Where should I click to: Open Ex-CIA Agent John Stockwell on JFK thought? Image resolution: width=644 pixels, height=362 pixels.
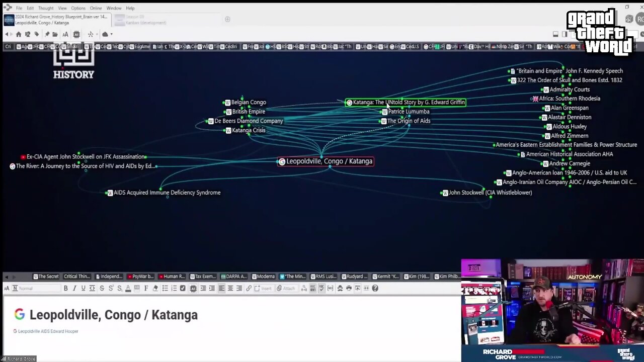point(86,157)
